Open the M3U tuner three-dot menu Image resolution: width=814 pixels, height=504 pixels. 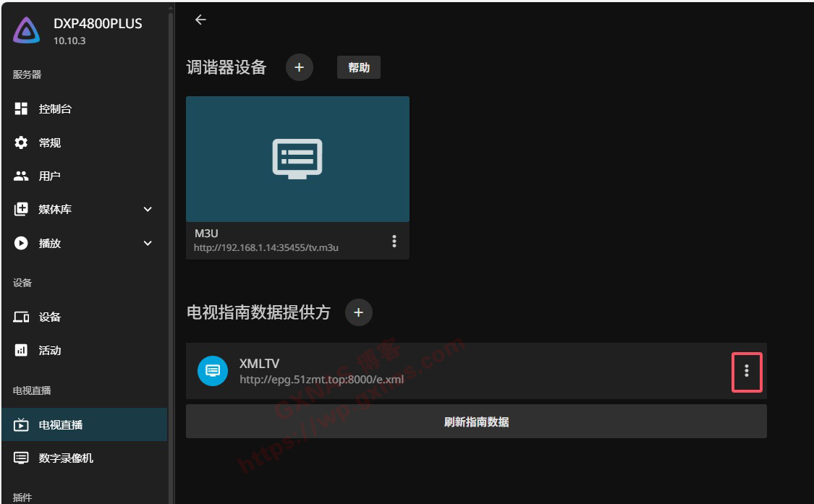[394, 242]
